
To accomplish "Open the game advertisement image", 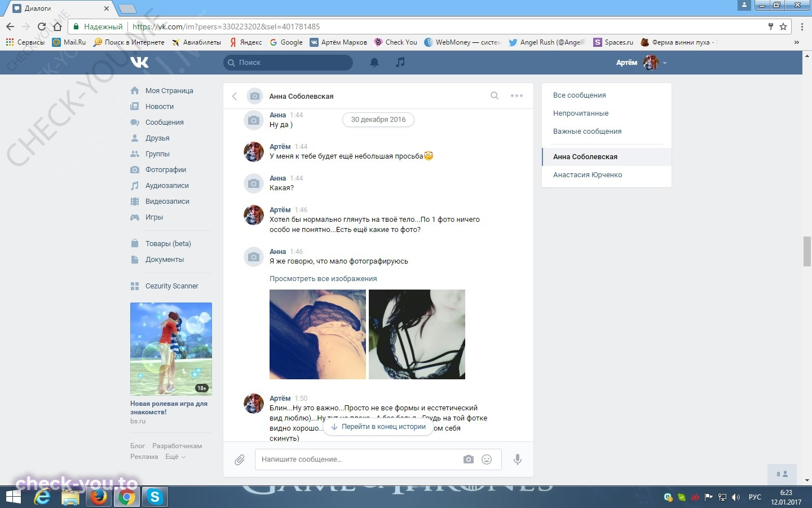I will click(x=171, y=349).
